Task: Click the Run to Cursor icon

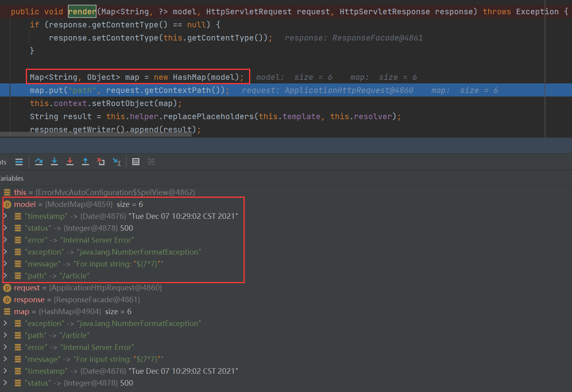Action: pyautogui.click(x=116, y=162)
